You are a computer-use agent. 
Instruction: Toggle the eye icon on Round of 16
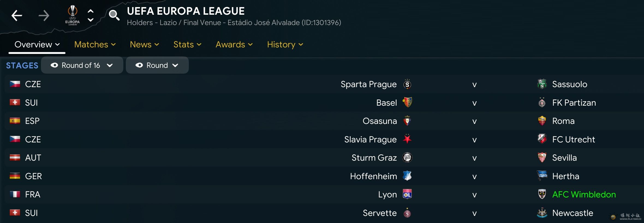[x=54, y=65]
